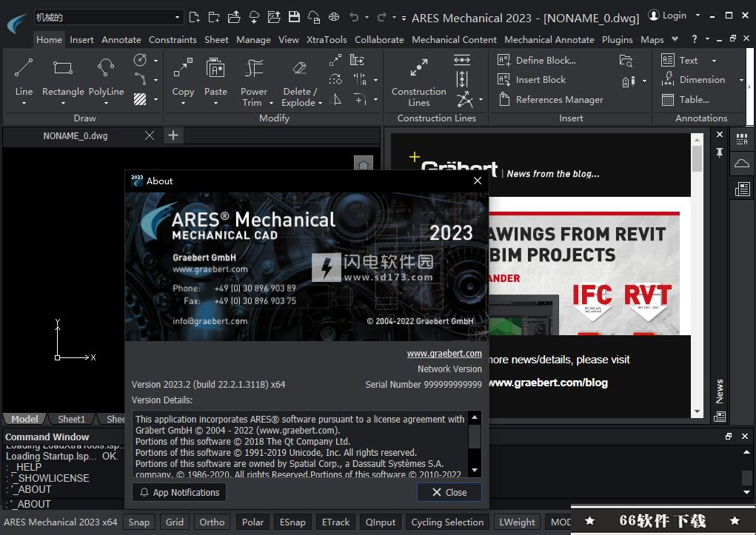Click the Undo arrow icon
The image size is (756, 535).
[355, 17]
